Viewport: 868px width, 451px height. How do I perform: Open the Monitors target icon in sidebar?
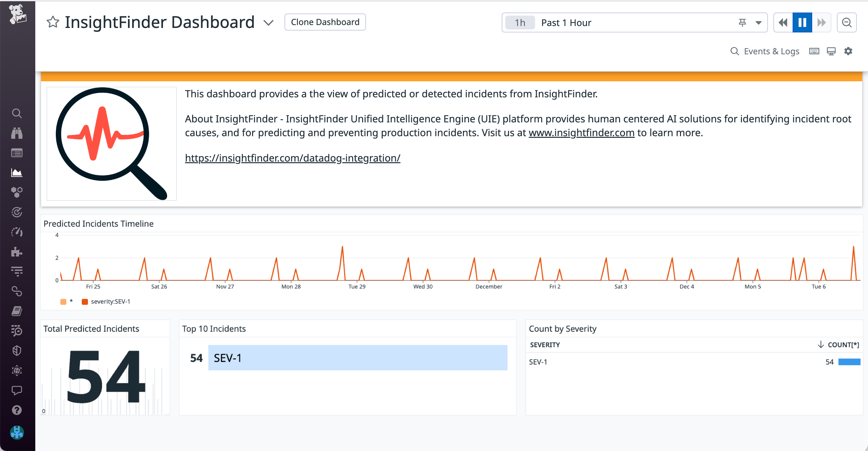(17, 212)
